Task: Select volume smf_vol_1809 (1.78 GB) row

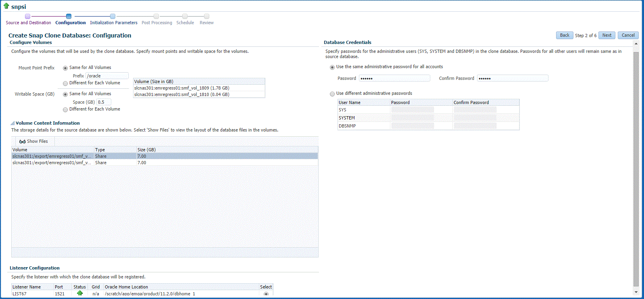Action: pos(199,88)
